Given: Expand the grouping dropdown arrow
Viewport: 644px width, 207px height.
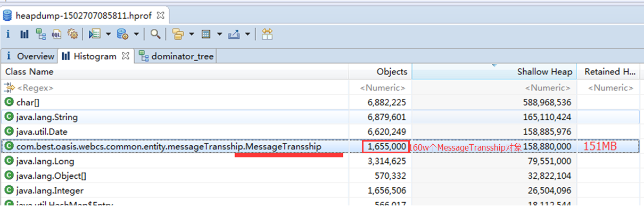Looking at the screenshot, I should click(x=192, y=35).
